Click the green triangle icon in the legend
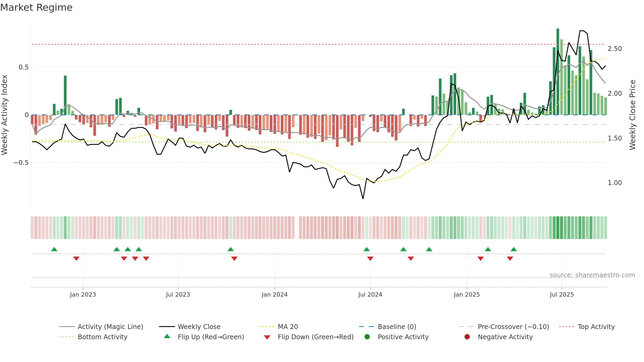Screen dimensions: 644x362 [x=167, y=336]
